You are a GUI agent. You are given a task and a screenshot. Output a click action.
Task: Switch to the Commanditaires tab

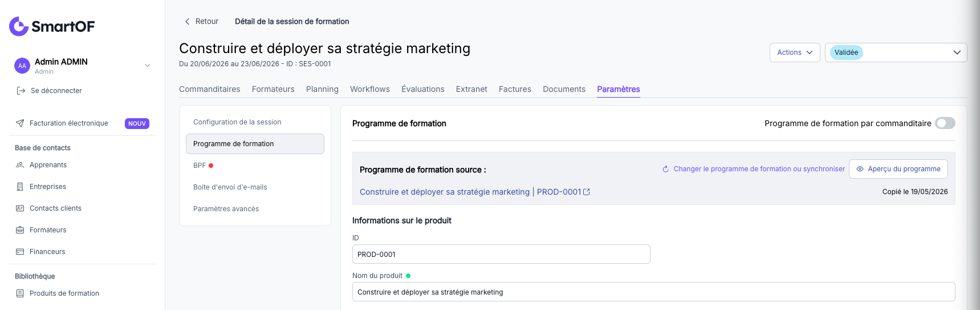[x=210, y=89]
